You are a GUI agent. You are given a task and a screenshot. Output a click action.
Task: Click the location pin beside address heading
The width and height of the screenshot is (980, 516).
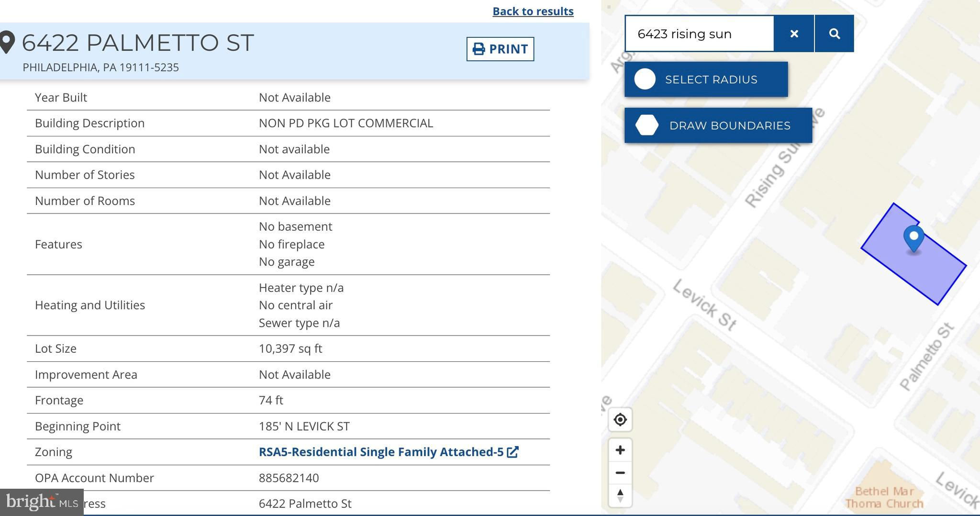click(8, 42)
